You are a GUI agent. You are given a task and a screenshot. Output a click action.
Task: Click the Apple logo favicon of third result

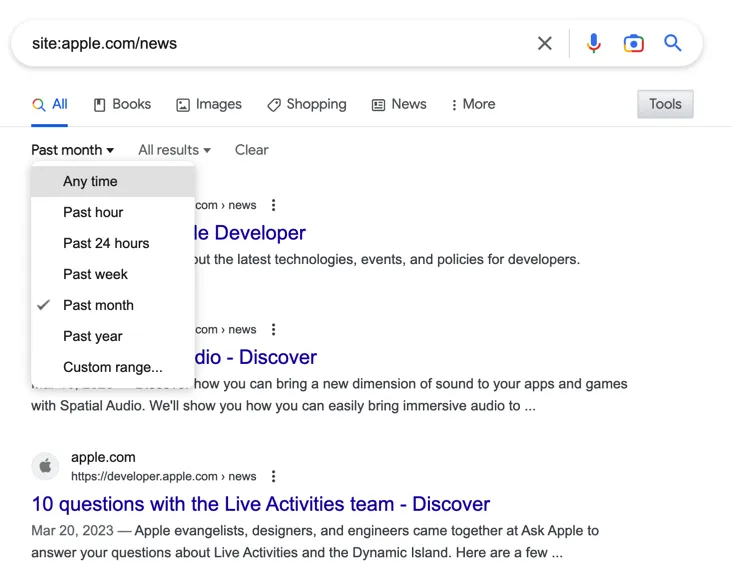pos(45,465)
